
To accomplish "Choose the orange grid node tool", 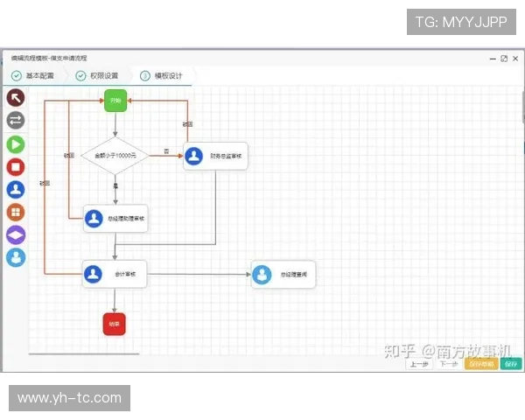I will tap(16, 212).
